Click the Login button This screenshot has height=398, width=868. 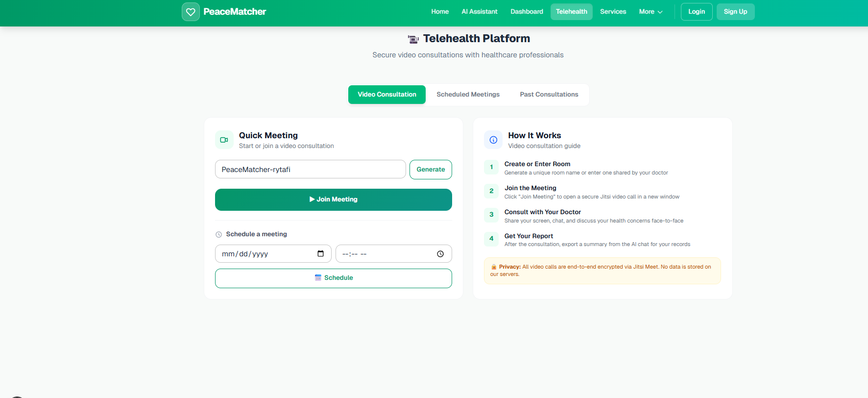click(x=697, y=12)
